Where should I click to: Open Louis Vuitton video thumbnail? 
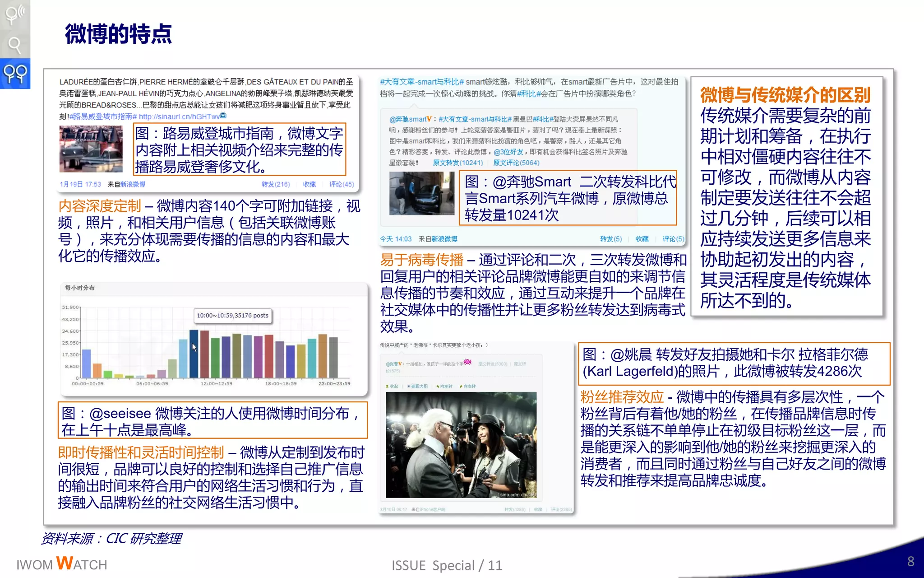[91, 149]
